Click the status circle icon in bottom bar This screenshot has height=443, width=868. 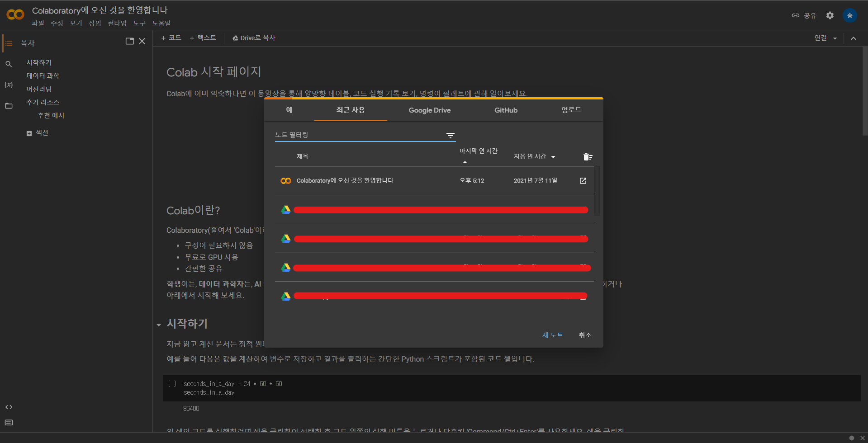(x=852, y=438)
